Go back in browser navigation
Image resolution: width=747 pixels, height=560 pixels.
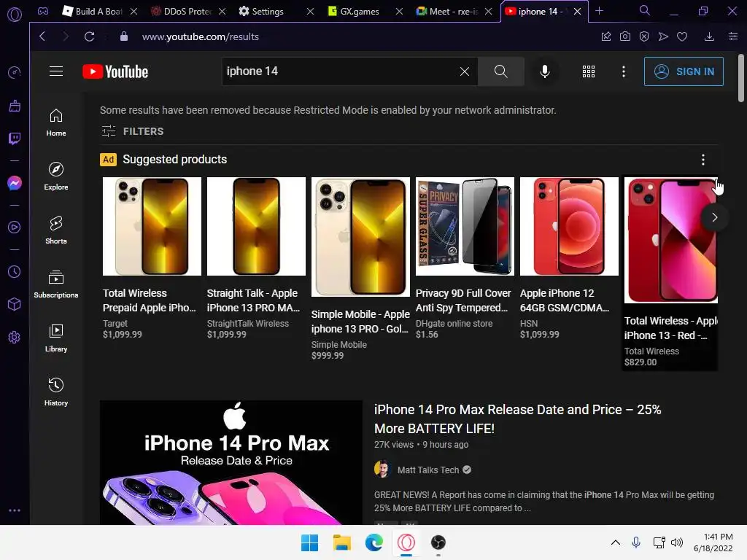(x=42, y=36)
